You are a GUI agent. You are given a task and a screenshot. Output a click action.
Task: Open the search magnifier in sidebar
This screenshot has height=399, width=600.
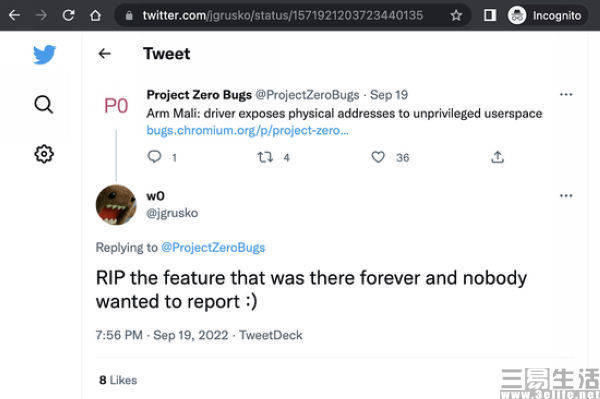pyautogui.click(x=44, y=104)
